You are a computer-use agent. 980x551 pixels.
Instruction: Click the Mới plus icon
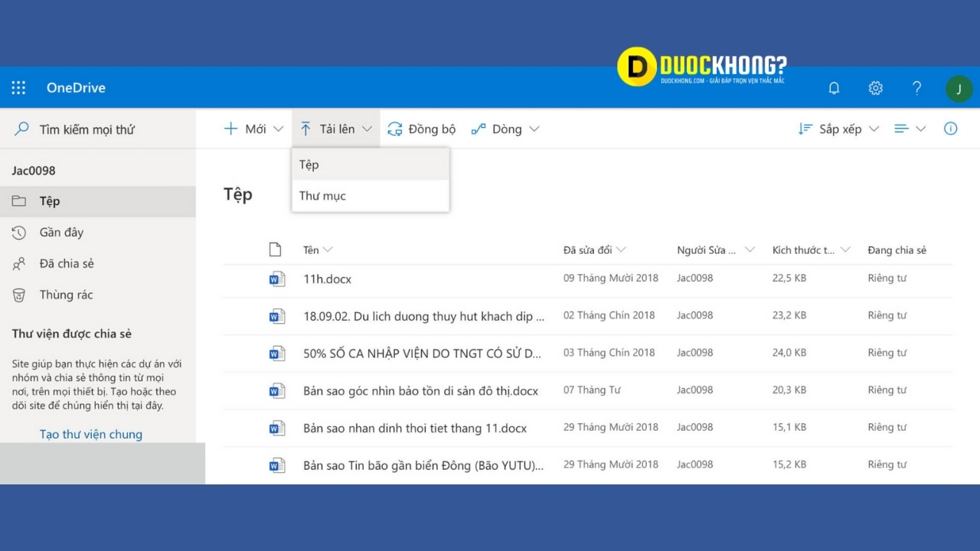pos(230,129)
